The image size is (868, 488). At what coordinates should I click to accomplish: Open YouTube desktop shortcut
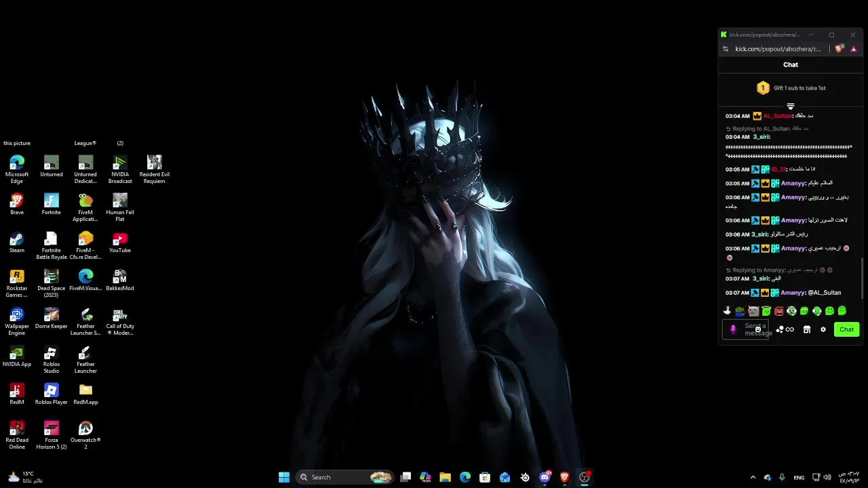pos(120,242)
